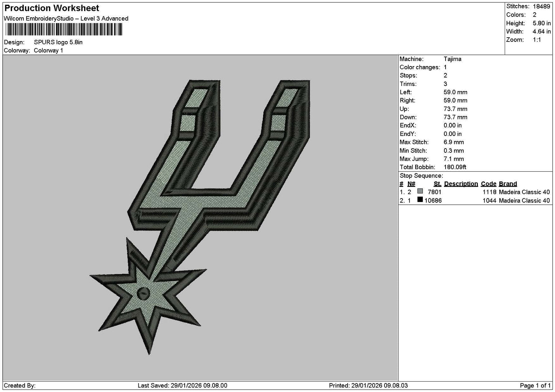The image size is (555, 392).
Task: Click the Colors value 2
Action: pos(535,15)
